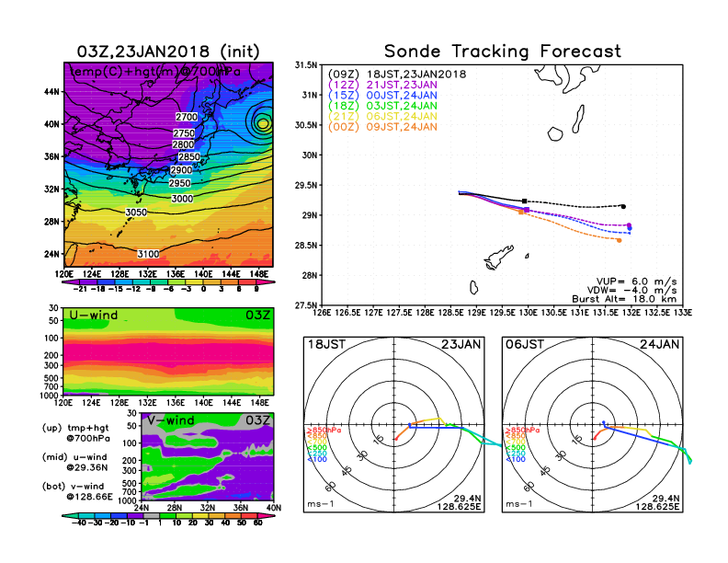Click the green "(18Z) 03JST,24JAN" legend entry
This screenshot has height=563, width=728.
click(382, 106)
